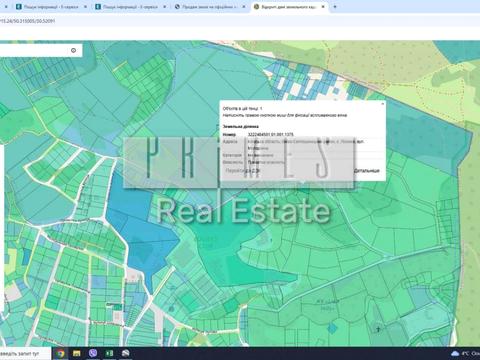
Task: Click the locate icon in map search box
Action: click(74, 50)
